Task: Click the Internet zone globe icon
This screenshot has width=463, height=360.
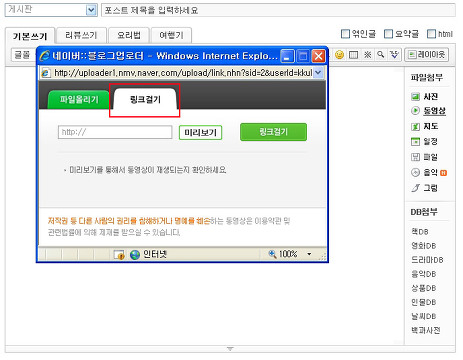Action: click(135, 255)
